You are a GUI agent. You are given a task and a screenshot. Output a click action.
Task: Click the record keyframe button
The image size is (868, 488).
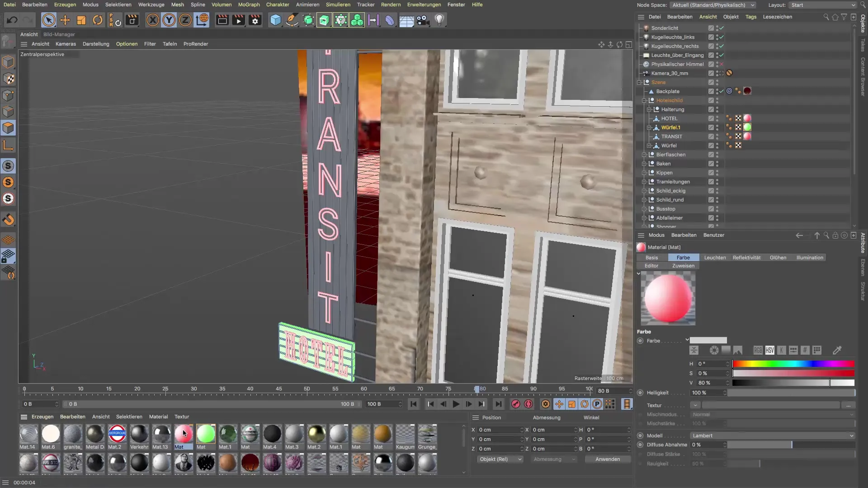(x=515, y=404)
